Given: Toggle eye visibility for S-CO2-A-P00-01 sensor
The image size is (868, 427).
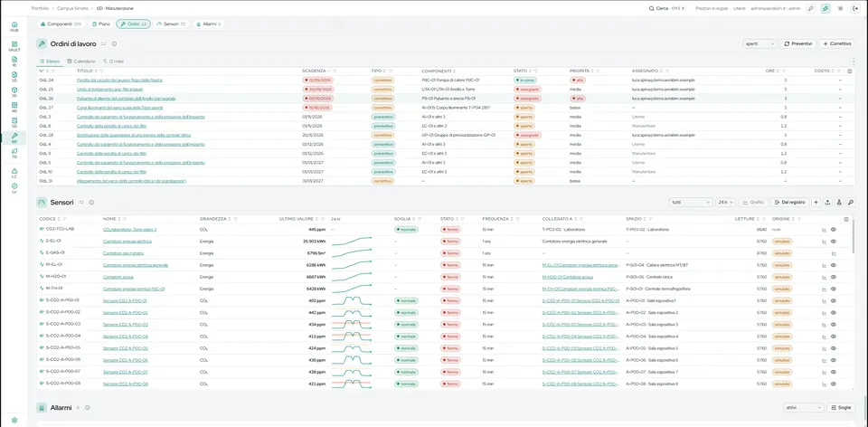Looking at the screenshot, I should click(x=834, y=300).
